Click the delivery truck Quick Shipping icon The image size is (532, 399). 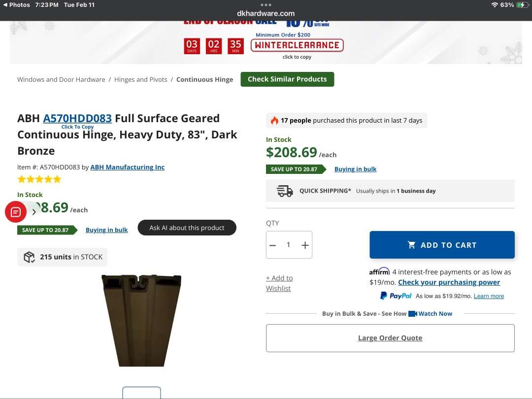[x=284, y=191]
